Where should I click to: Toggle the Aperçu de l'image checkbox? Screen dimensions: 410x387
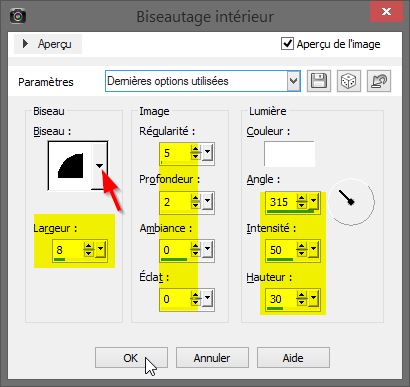287,44
